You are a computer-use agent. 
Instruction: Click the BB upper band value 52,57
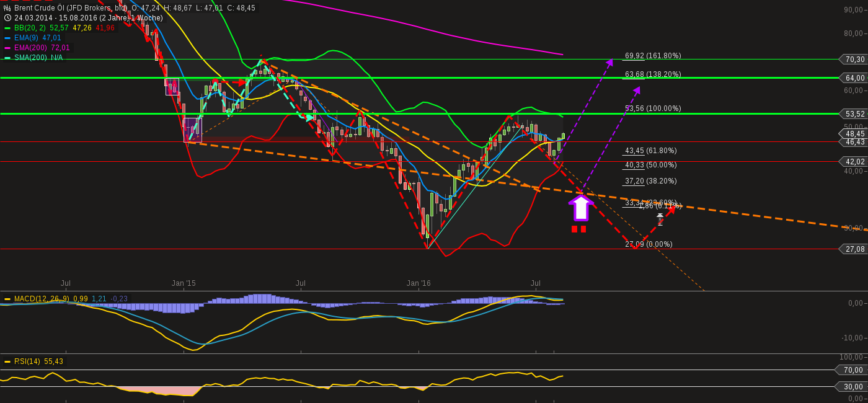(60, 28)
